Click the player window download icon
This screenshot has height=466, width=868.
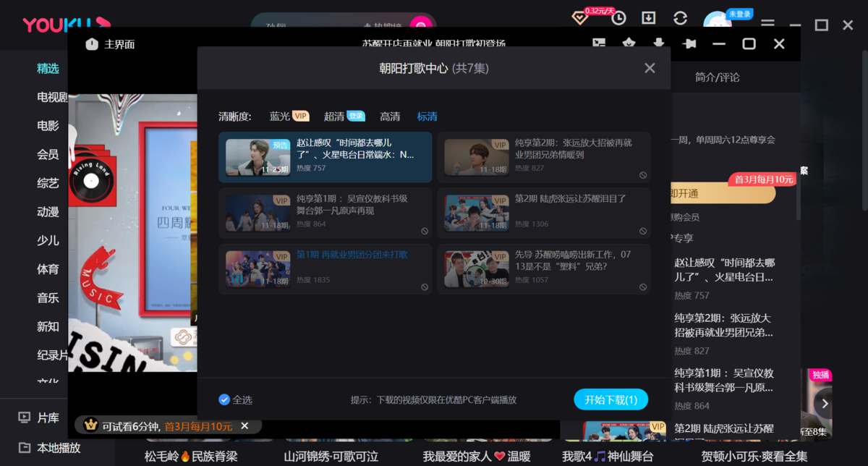click(659, 43)
